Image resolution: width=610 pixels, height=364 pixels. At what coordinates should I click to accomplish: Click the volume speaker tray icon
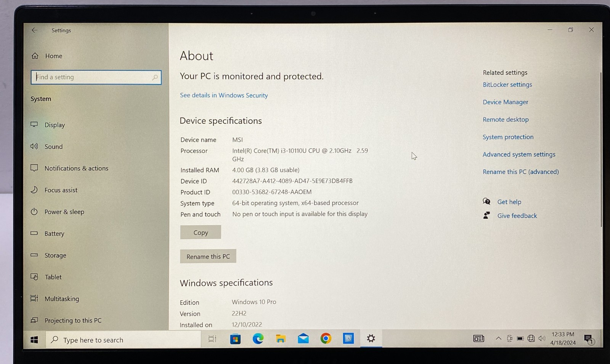[542, 338]
